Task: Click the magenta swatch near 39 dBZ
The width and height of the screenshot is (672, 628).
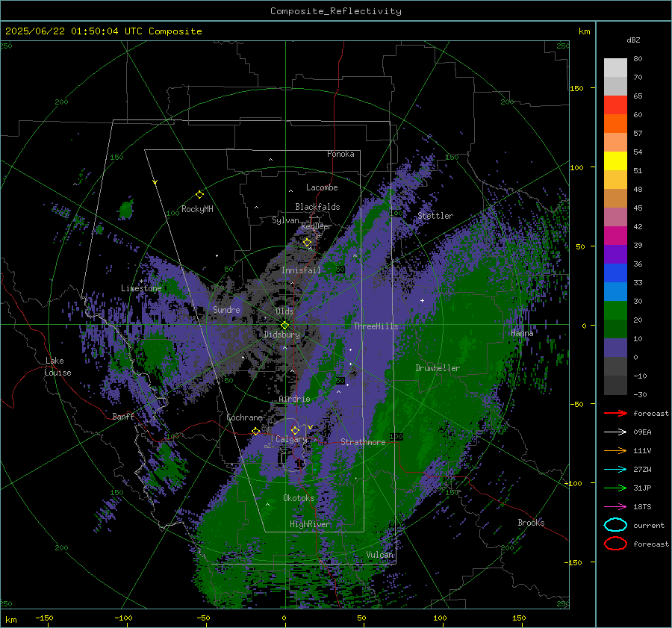Action: click(615, 235)
